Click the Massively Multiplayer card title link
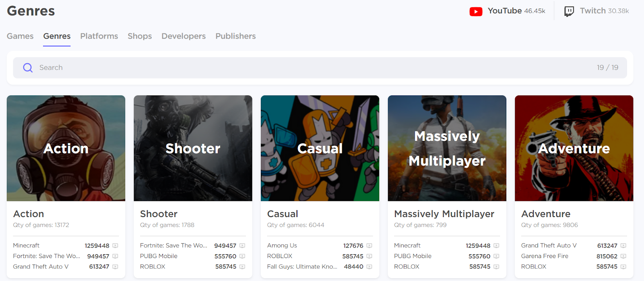 click(x=444, y=214)
